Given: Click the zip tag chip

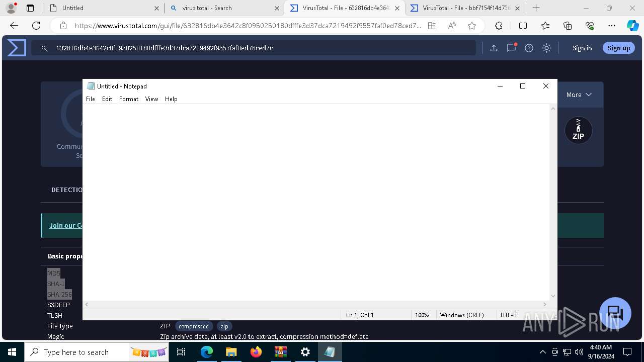Looking at the screenshot, I should [x=224, y=326].
